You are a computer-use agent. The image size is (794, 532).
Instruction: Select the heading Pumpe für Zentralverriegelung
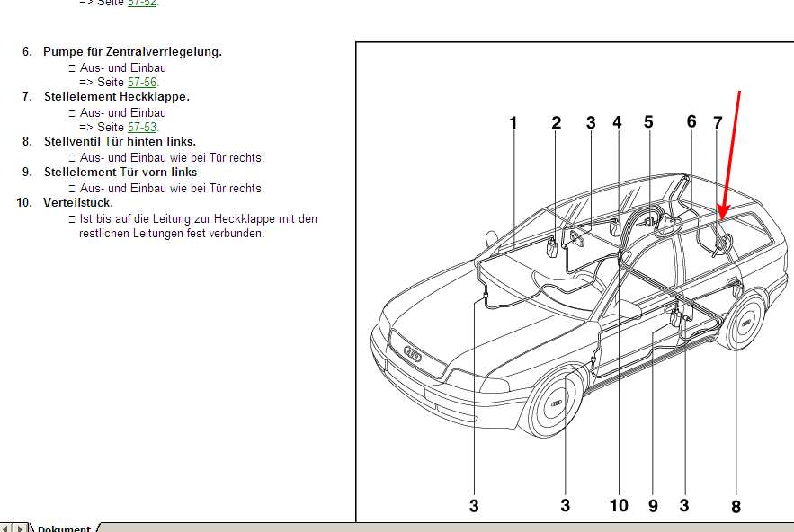[132, 51]
